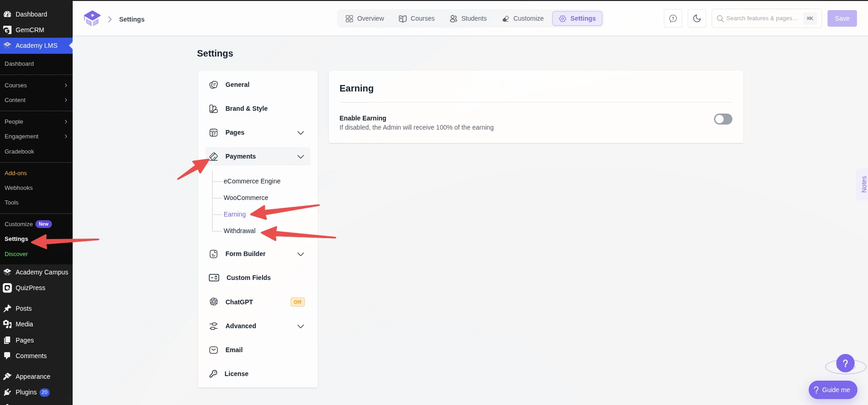Collapse the Payments section chevron

[301, 157]
